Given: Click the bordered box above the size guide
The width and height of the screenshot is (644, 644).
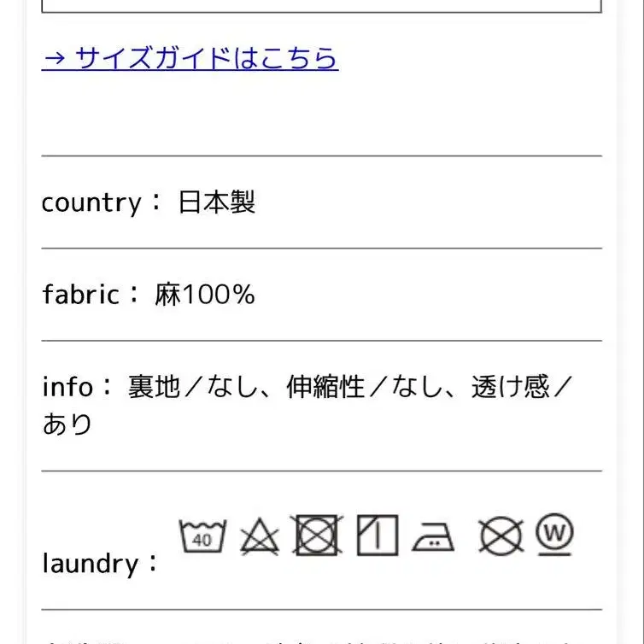Looking at the screenshot, I should [x=322, y=6].
